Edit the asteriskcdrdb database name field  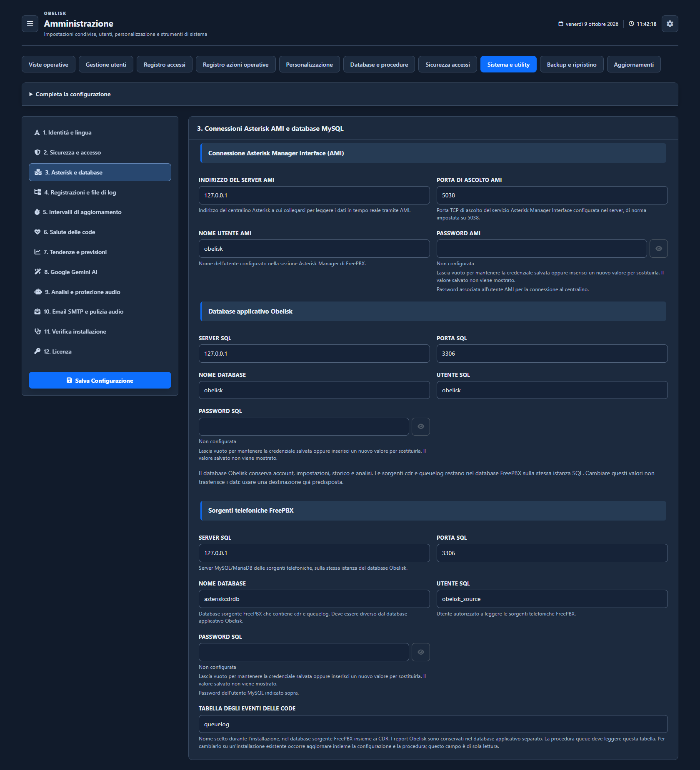[x=314, y=599]
